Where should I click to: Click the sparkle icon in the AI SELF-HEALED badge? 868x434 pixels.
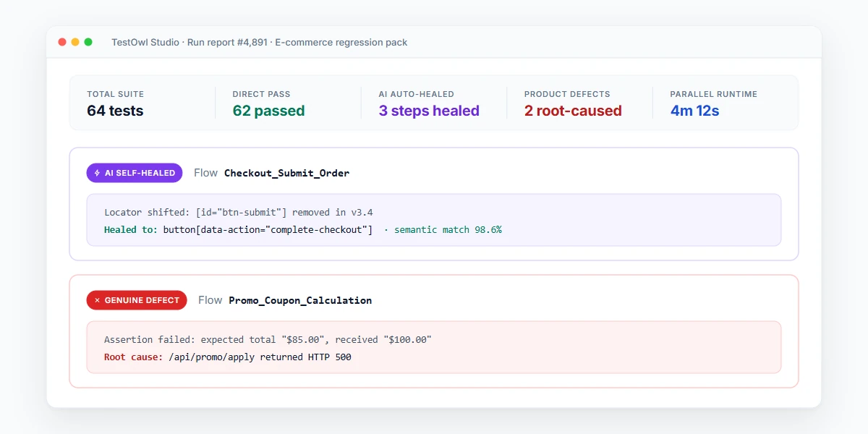coord(98,174)
